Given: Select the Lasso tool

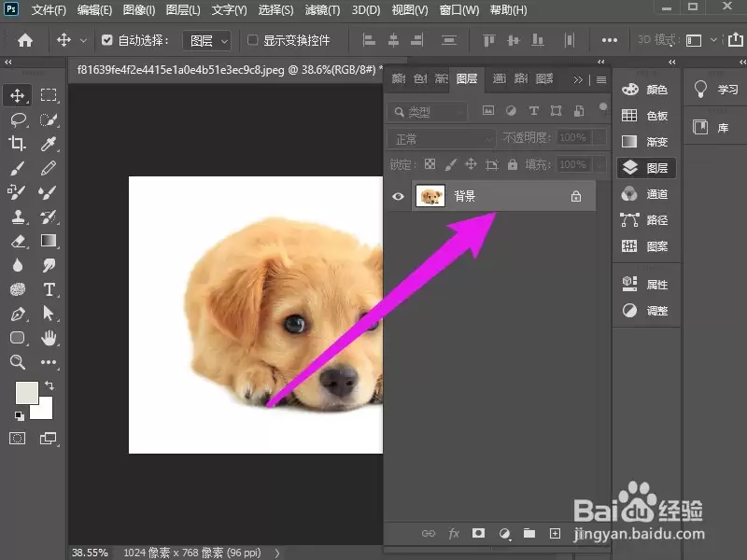Looking at the screenshot, I should [18, 119].
